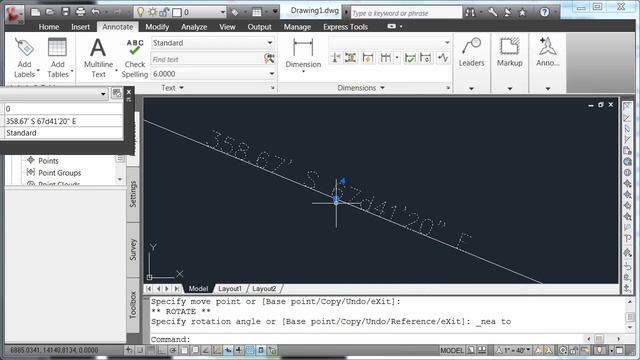Click the baseline dimension icon

click(385, 58)
